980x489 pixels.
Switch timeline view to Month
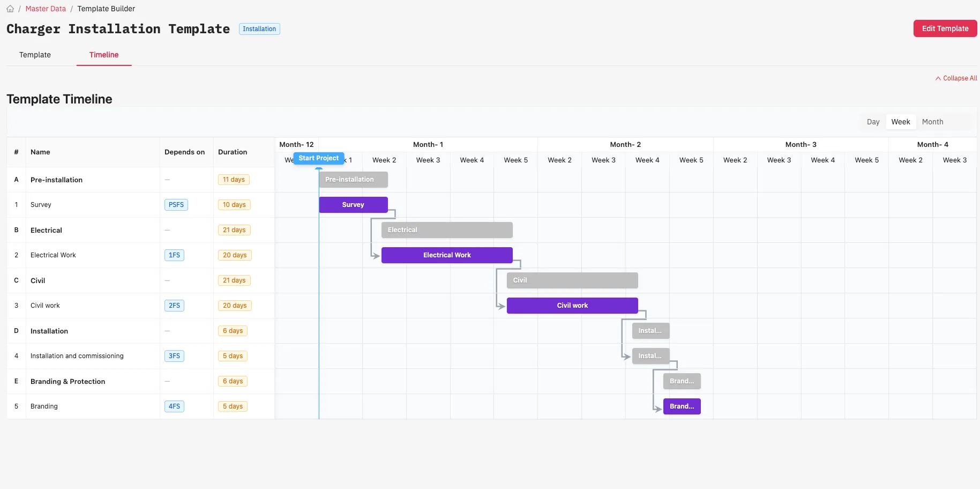[x=932, y=122]
